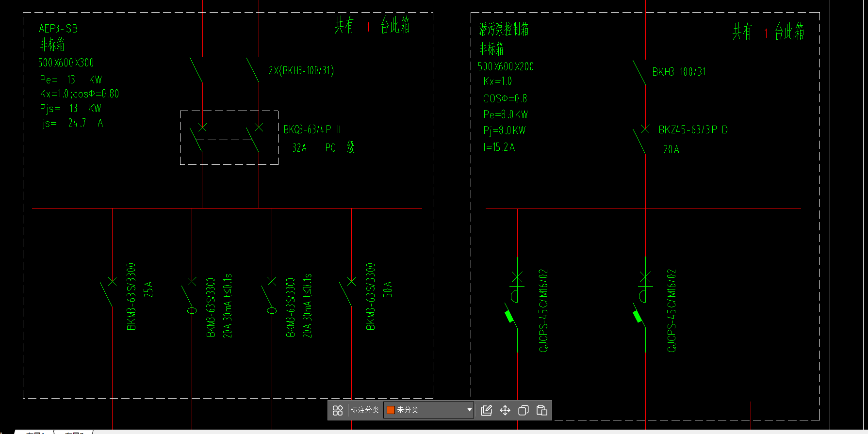Select the 潜污泵控制箱 title text
The width and height of the screenshot is (868, 434).
[504, 29]
